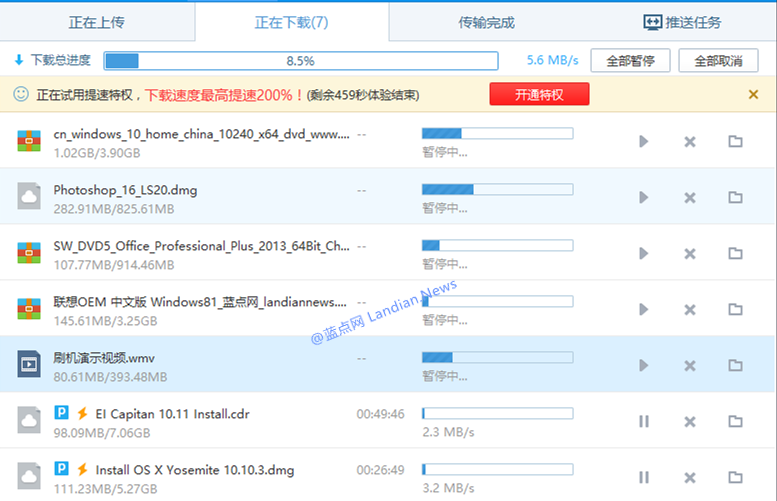The image size is (777, 501).
Task: Select file name Photoshop_16_LS20.dmg
Action: [125, 190]
